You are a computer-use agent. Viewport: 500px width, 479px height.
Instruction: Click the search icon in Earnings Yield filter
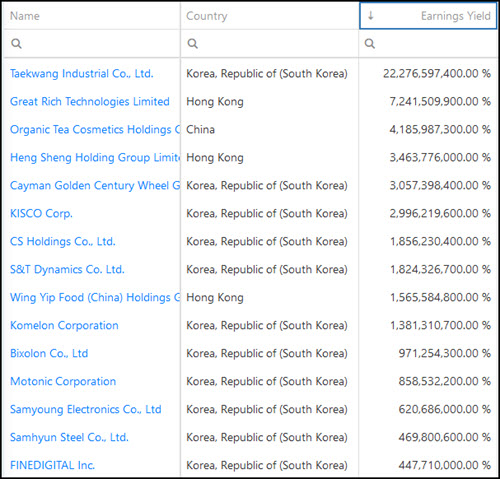(369, 43)
